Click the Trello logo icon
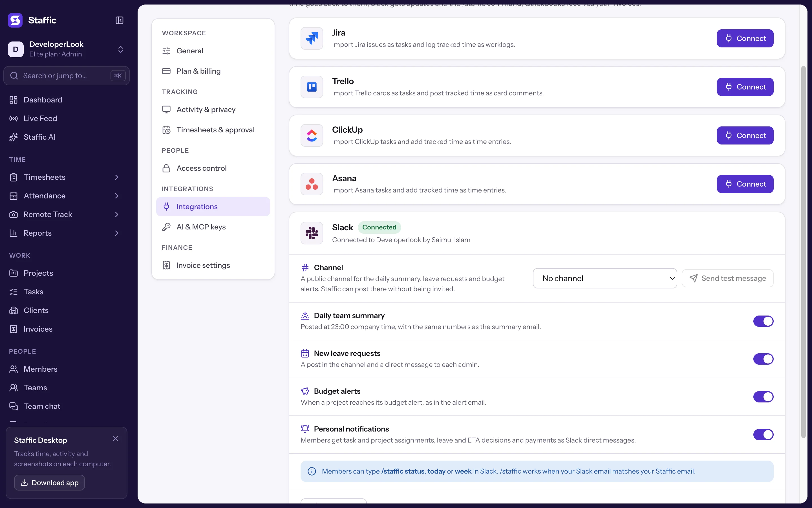The height and width of the screenshot is (508, 812). [312, 87]
